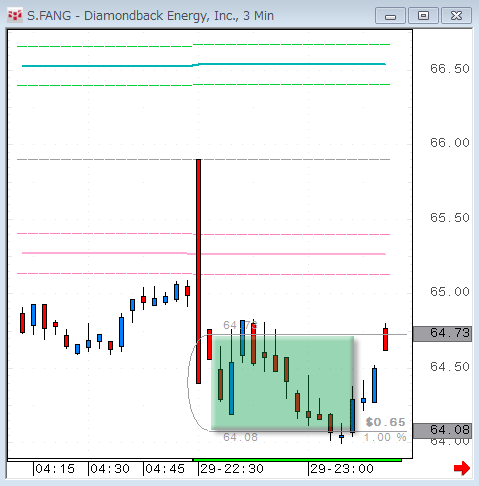Click the solid pink indicator line

[x=204, y=254]
